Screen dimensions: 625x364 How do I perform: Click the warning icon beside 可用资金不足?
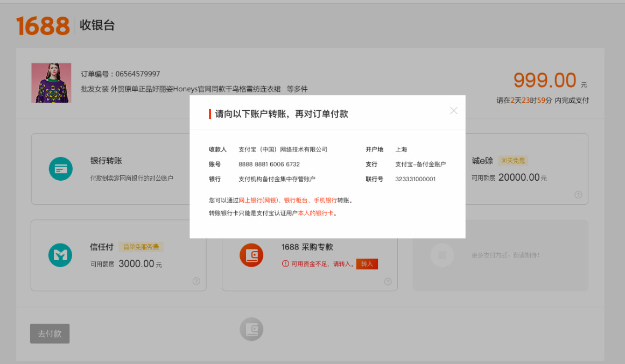click(x=285, y=263)
